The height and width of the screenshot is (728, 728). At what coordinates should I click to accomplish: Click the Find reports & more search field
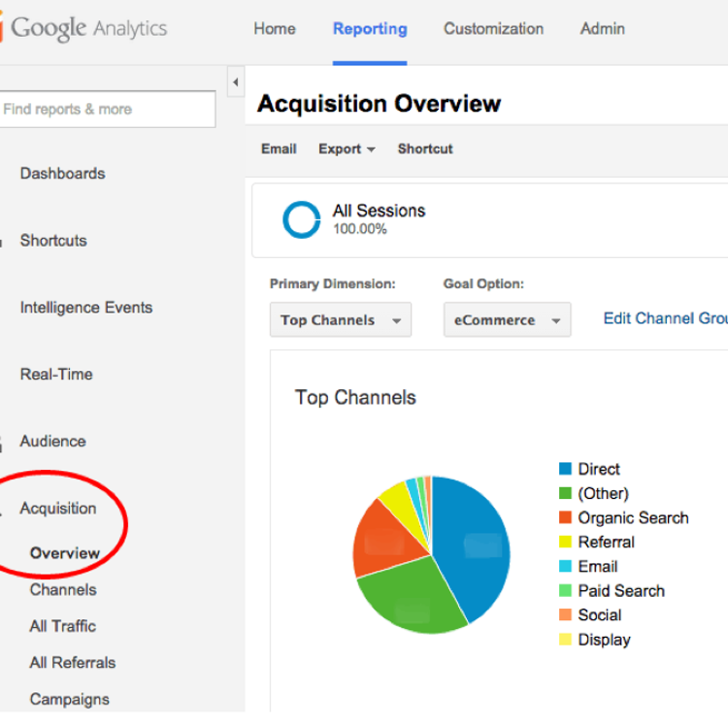pos(107,110)
